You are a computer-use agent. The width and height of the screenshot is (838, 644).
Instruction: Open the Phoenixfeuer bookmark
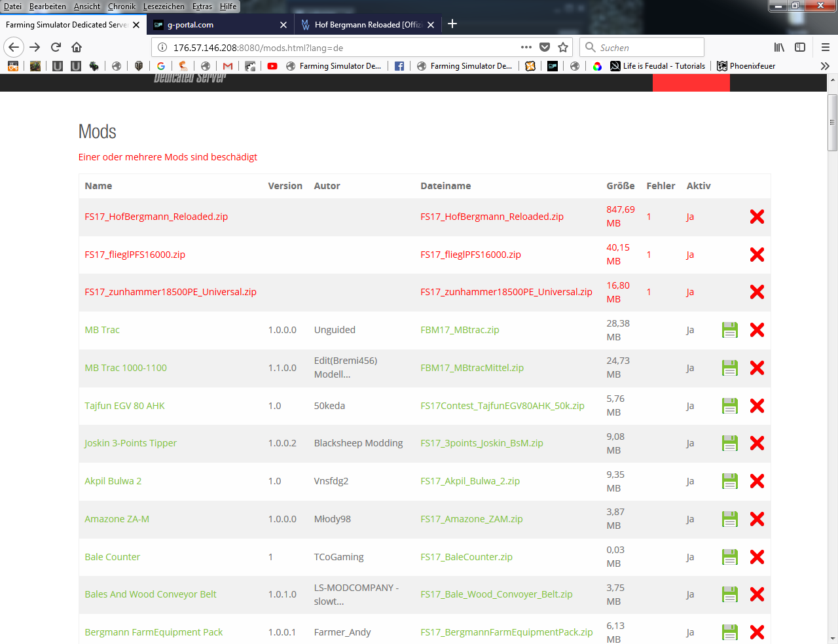(x=746, y=66)
